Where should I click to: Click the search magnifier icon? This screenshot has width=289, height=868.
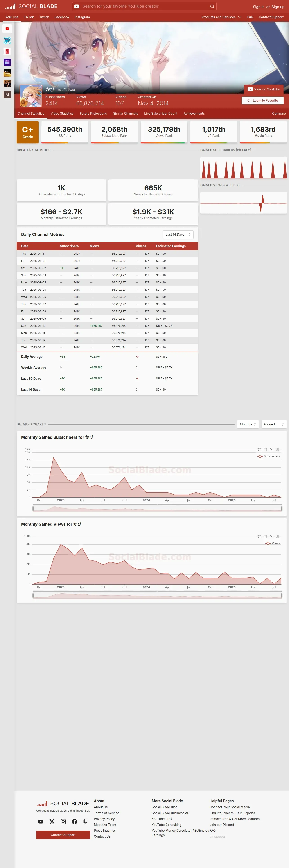coord(212,6)
